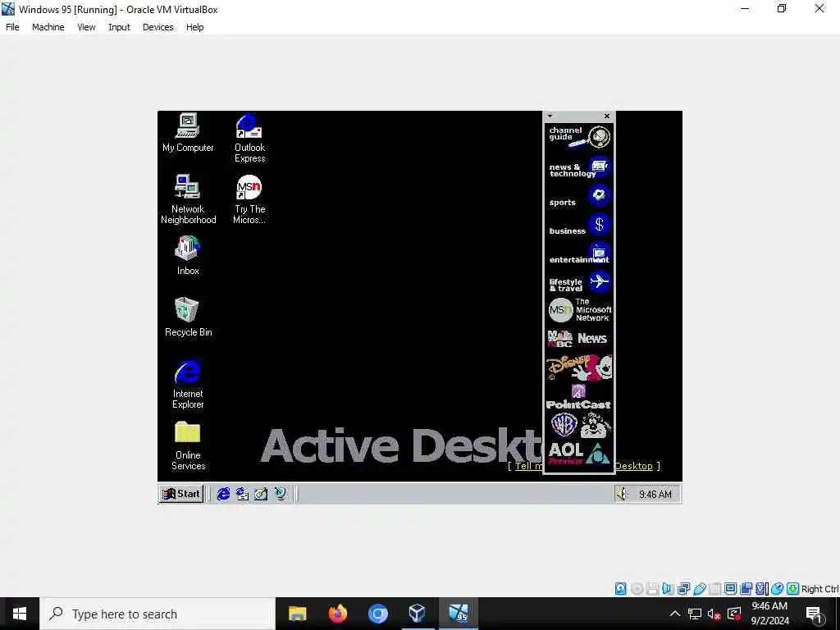Open Network Neighborhood icon

[x=188, y=199]
